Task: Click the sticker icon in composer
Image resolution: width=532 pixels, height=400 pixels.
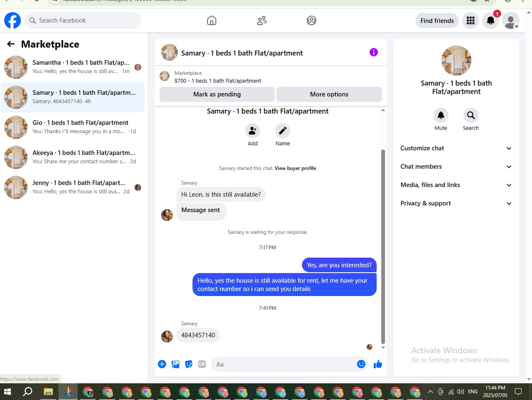Action: [189, 364]
